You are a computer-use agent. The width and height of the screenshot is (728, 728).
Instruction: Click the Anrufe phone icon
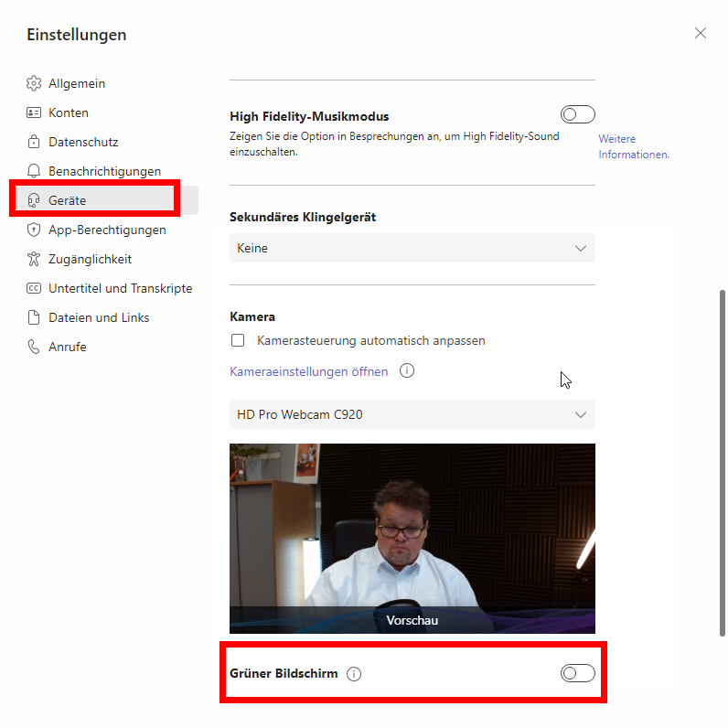click(34, 347)
